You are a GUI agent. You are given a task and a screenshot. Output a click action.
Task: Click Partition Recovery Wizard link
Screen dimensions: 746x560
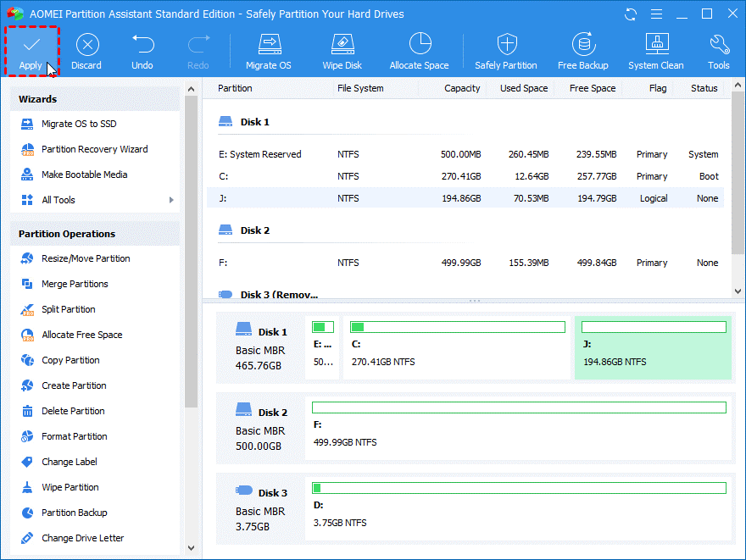pyautogui.click(x=94, y=149)
